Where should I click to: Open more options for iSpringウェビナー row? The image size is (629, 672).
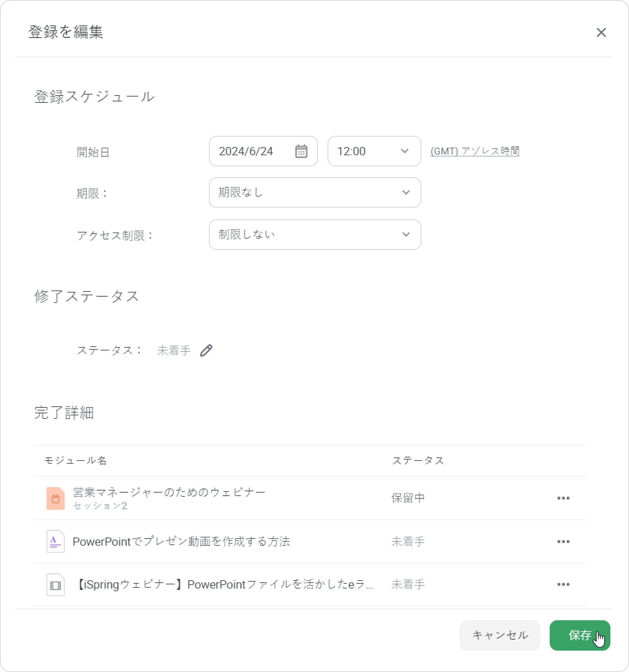tap(563, 585)
